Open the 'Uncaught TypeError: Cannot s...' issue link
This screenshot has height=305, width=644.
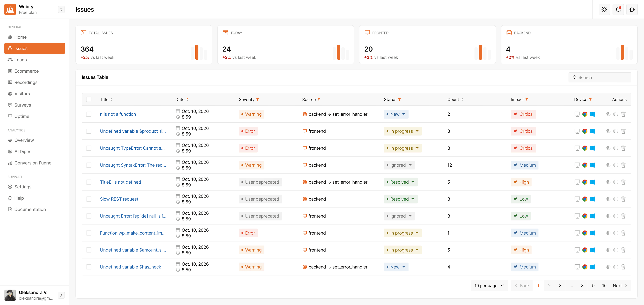pyautogui.click(x=132, y=148)
